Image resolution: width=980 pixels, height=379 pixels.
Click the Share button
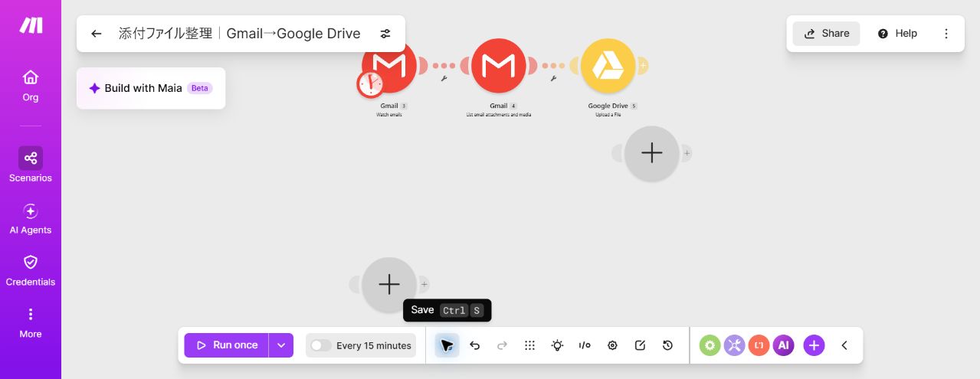click(826, 34)
